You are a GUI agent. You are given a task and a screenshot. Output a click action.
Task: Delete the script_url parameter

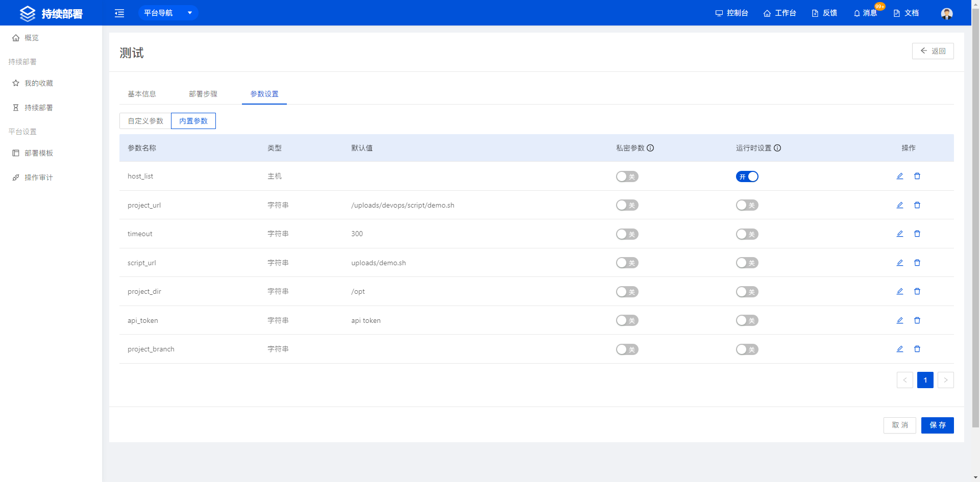(917, 263)
